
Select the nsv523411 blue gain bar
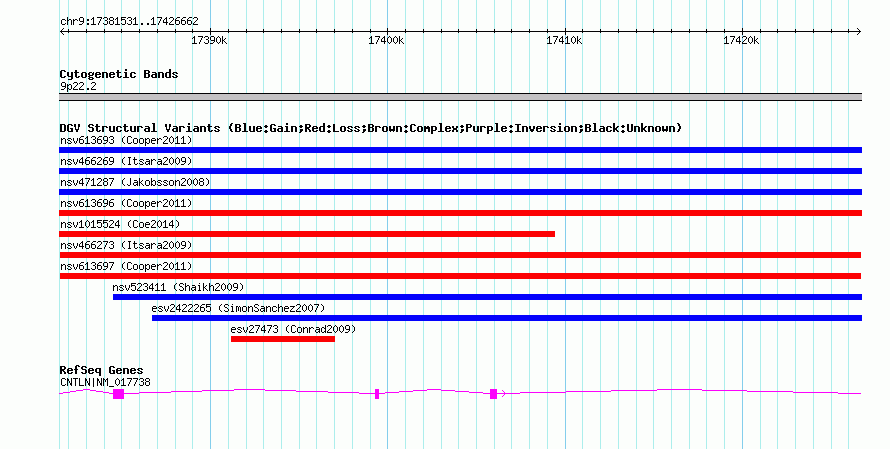click(488, 297)
